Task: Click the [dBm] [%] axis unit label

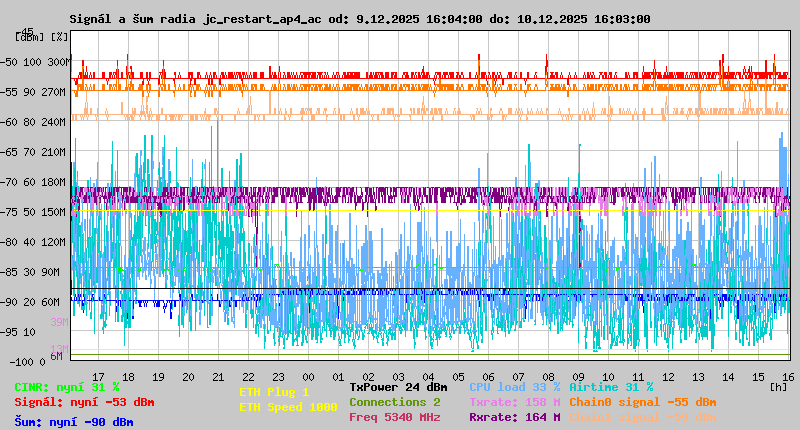Action: [42, 36]
